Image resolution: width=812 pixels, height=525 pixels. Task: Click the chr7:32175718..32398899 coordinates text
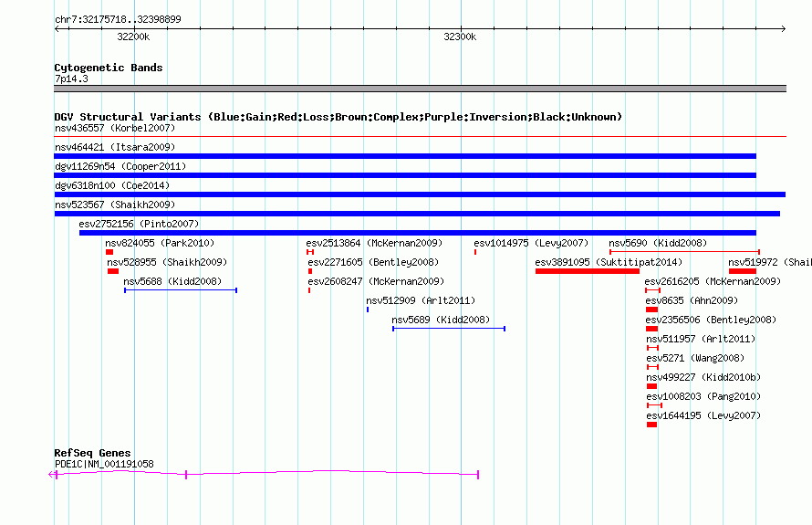point(118,19)
